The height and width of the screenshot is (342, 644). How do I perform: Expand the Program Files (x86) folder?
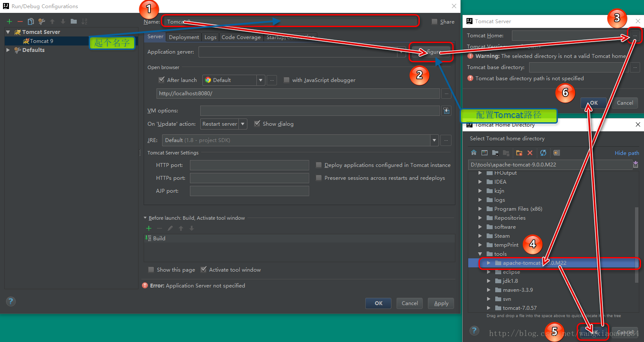click(480, 209)
